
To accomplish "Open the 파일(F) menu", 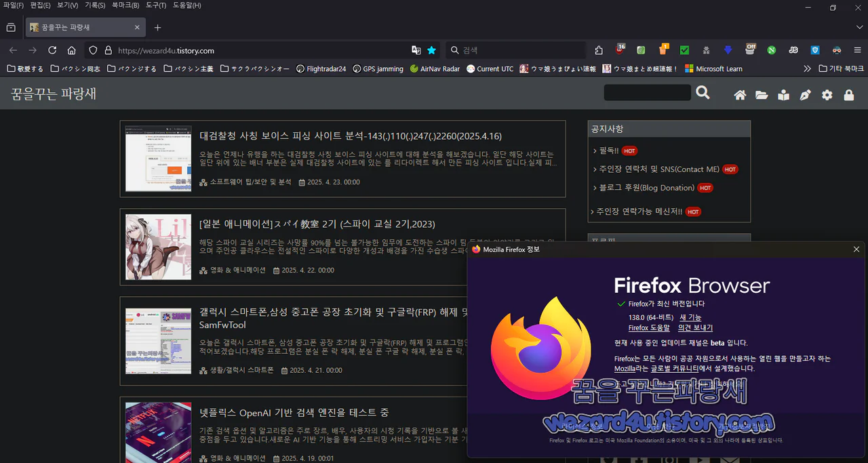I will (x=13, y=5).
